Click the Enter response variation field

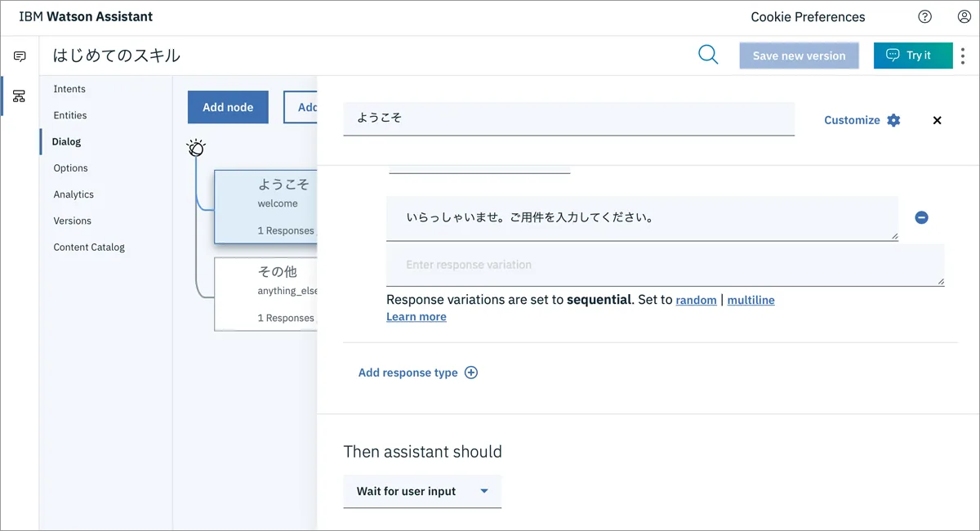(x=665, y=265)
